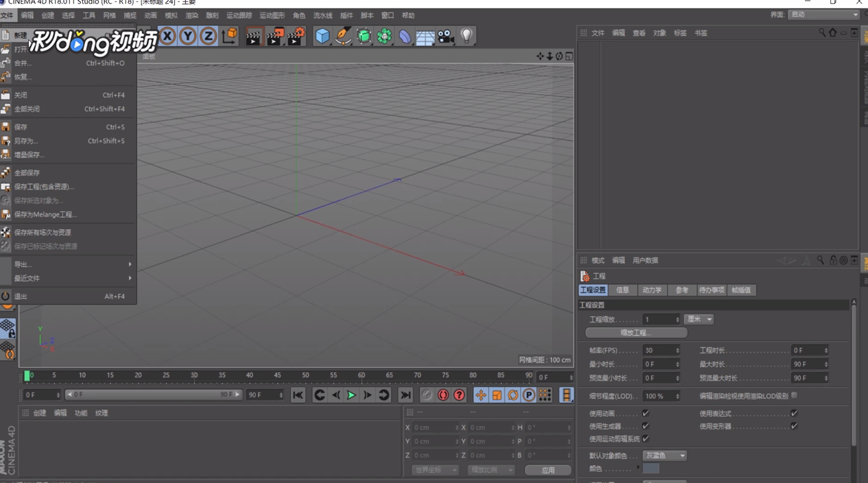The width and height of the screenshot is (868, 483).
Task: Select 全部关闭 in the File menu
Action: pos(69,108)
